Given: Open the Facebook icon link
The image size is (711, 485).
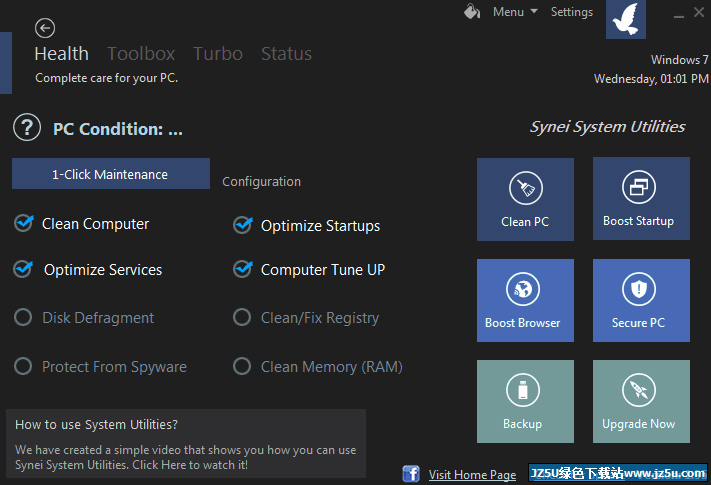Looking at the screenshot, I should pos(411,474).
